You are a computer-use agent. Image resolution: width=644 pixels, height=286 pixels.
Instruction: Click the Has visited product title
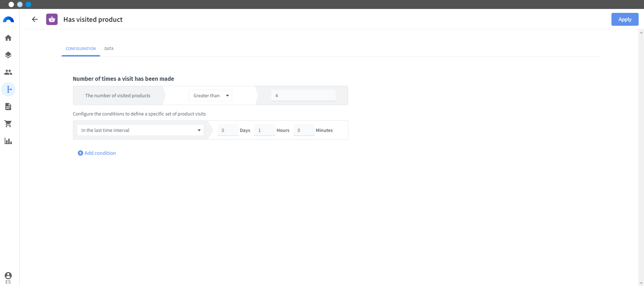93,19
